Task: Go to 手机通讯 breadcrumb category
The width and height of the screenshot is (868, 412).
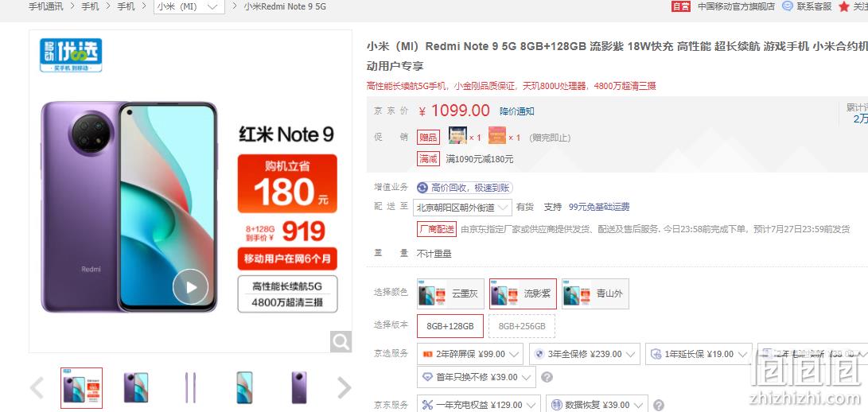Action: coord(46,6)
